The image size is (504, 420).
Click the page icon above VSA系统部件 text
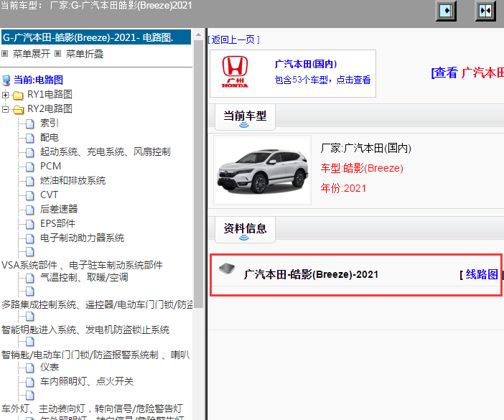(30, 251)
